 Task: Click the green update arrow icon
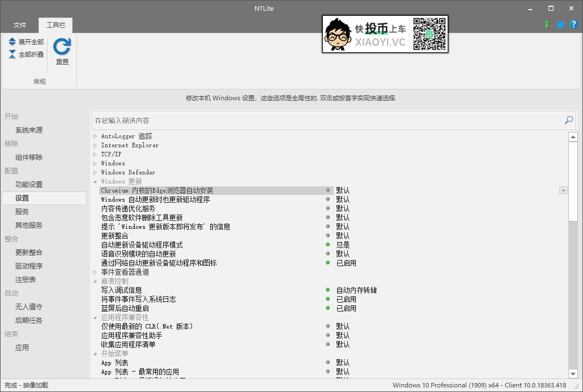pos(547,24)
